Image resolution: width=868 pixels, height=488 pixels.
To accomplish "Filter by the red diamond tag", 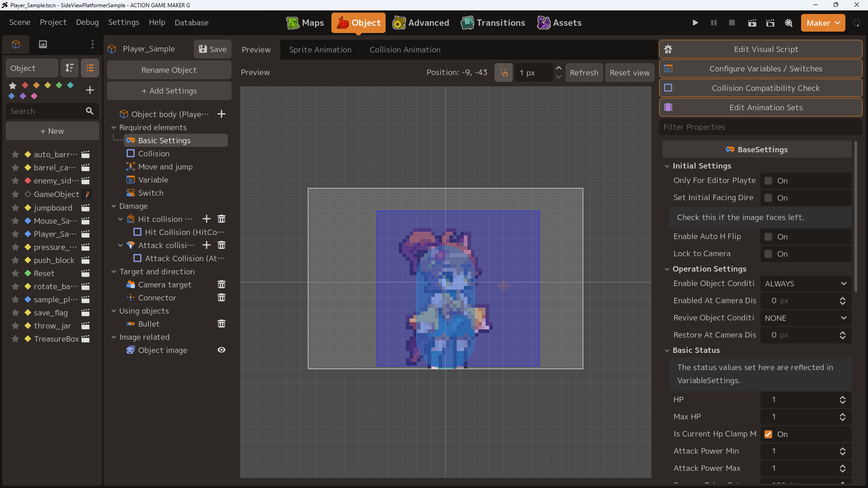I will pos(25,85).
